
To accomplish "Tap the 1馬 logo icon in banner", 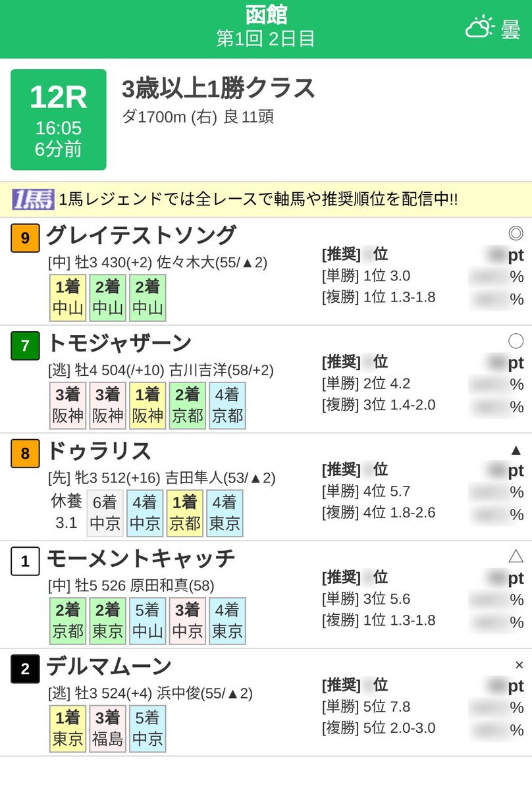I will (33, 199).
